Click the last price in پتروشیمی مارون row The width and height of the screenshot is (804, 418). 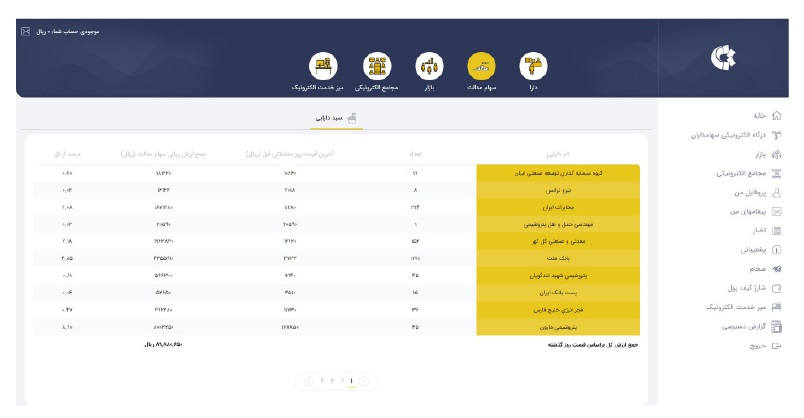[290, 327]
